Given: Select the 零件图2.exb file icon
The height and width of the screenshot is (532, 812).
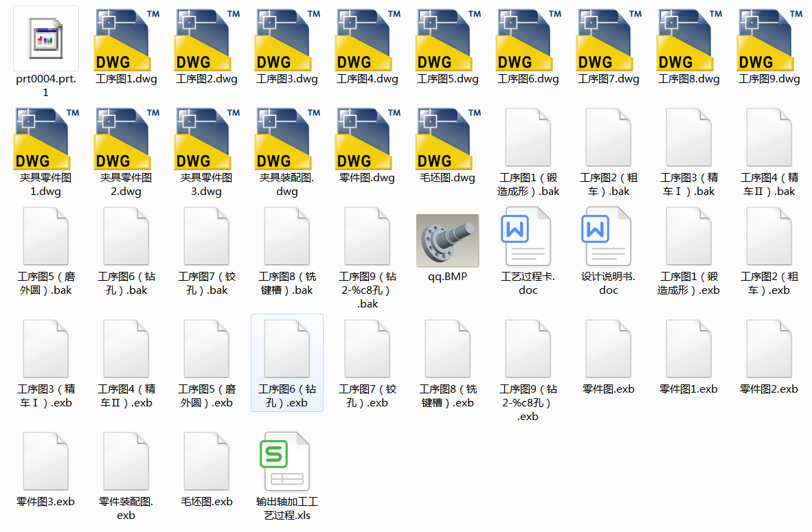Looking at the screenshot, I should pos(769,348).
